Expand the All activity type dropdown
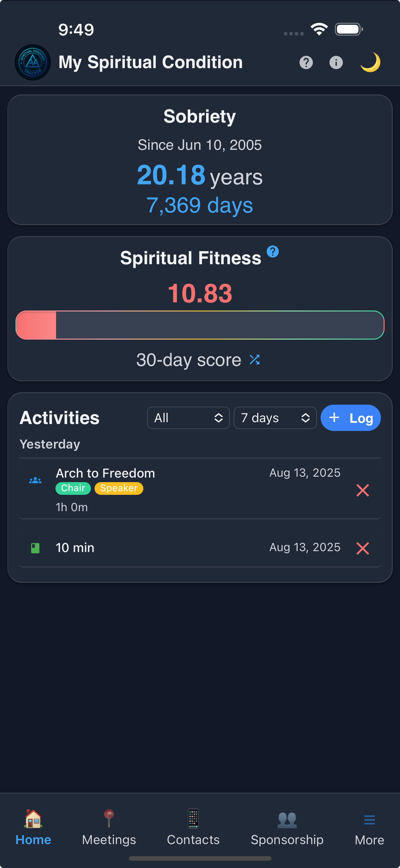Viewport: 400px width, 868px height. click(188, 418)
